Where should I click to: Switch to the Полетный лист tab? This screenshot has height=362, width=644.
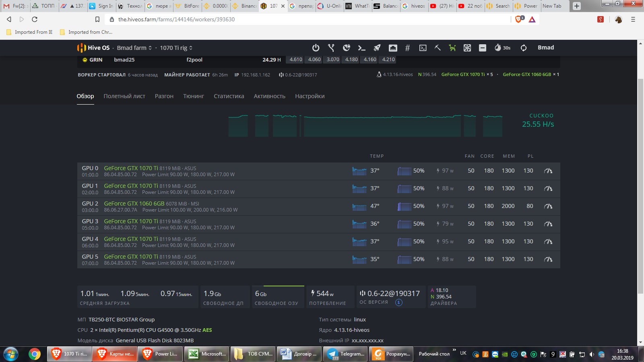[x=124, y=96]
